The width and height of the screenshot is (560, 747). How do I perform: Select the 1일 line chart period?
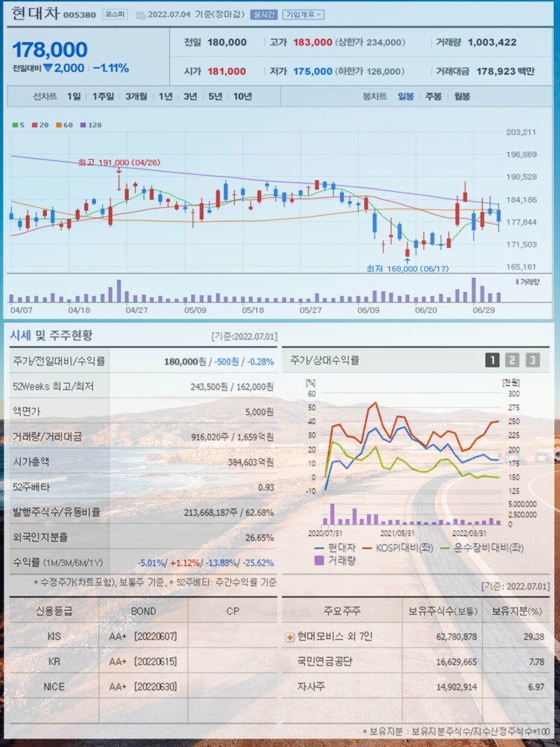[73, 96]
